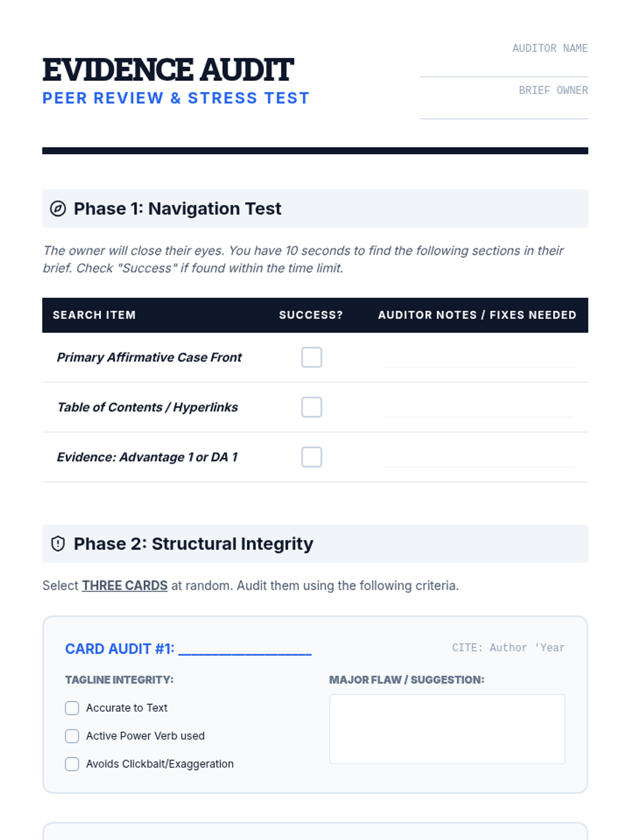Tick the Accurate to Text checkbox
This screenshot has width=630, height=840.
pos(72,708)
